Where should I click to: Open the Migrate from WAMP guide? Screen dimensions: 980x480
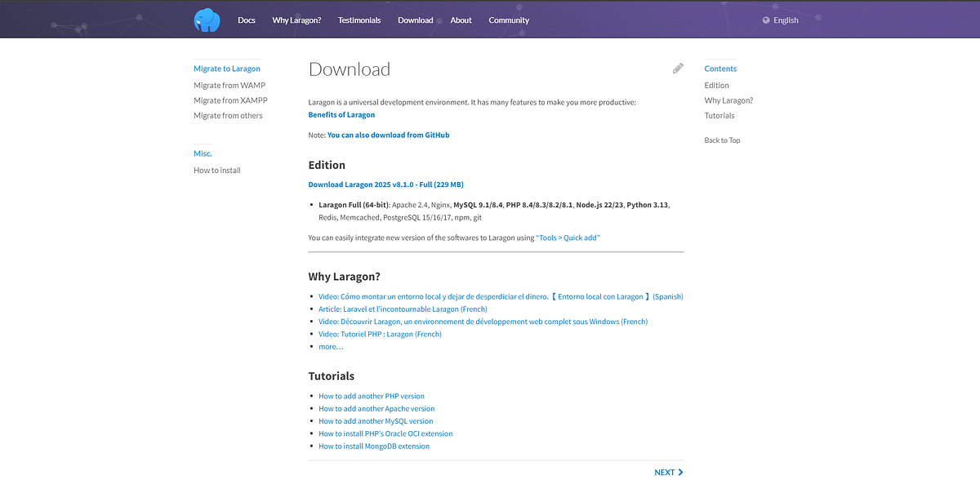pyautogui.click(x=229, y=85)
